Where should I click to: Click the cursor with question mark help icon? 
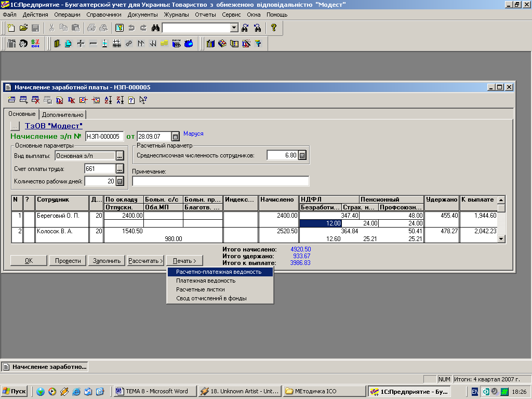pyautogui.click(x=143, y=100)
